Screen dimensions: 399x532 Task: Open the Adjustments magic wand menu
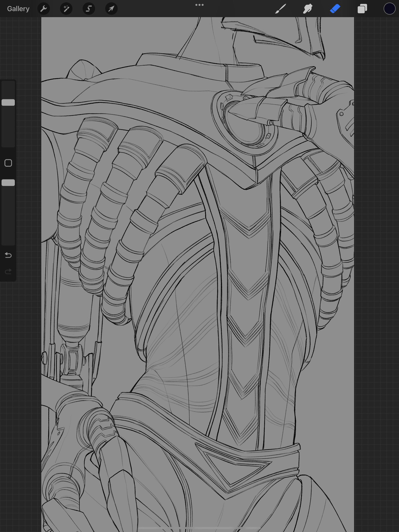coord(66,9)
